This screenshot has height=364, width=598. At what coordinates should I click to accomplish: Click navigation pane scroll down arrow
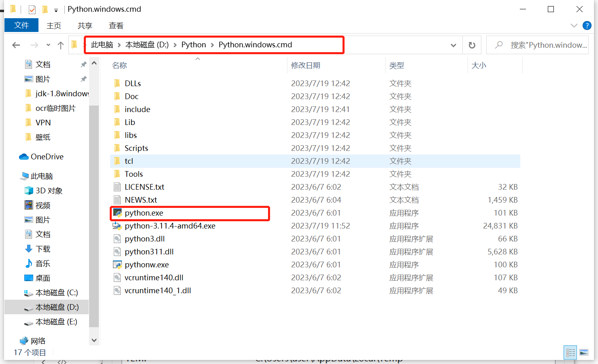click(x=94, y=341)
